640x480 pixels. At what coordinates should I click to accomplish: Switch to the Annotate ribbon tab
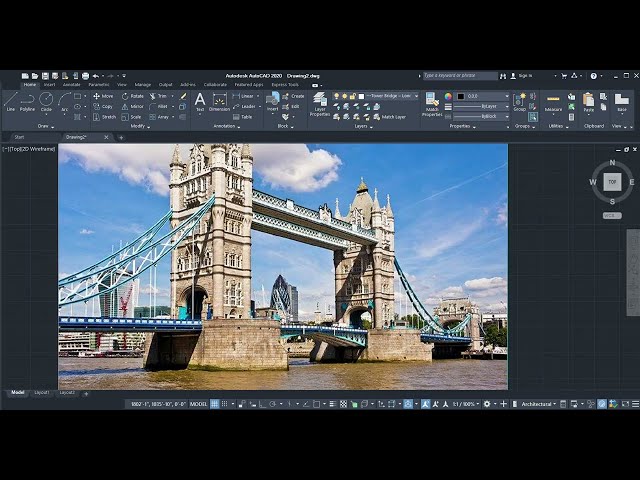click(71, 85)
